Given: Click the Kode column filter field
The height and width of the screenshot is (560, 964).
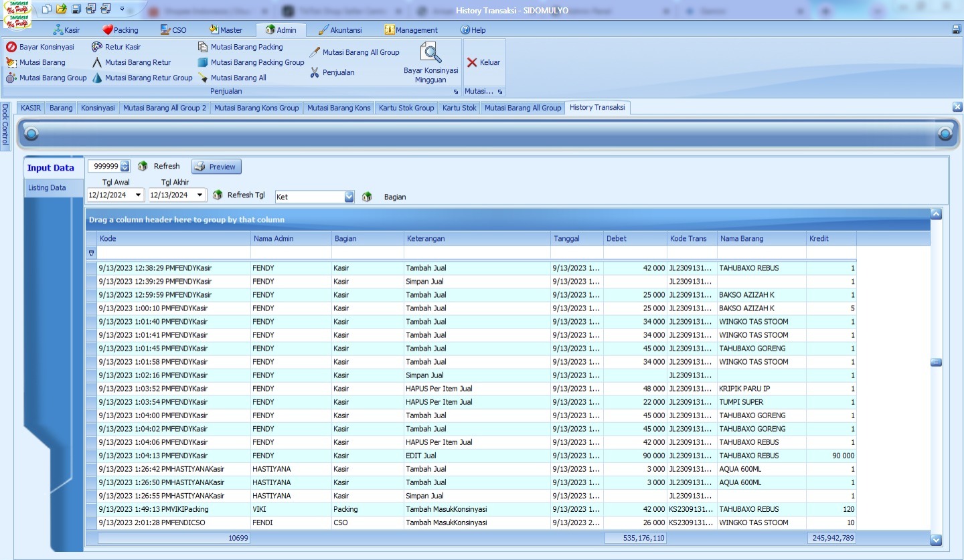Looking at the screenshot, I should 174,253.
